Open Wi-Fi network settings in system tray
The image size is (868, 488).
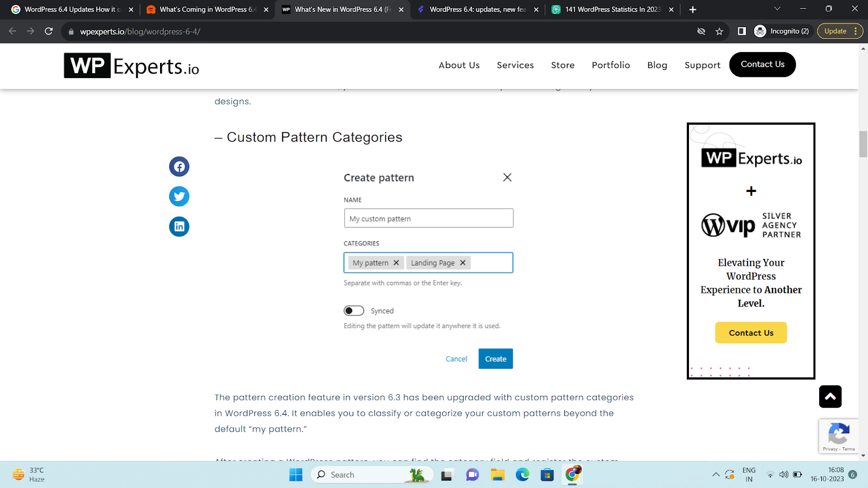coord(770,475)
